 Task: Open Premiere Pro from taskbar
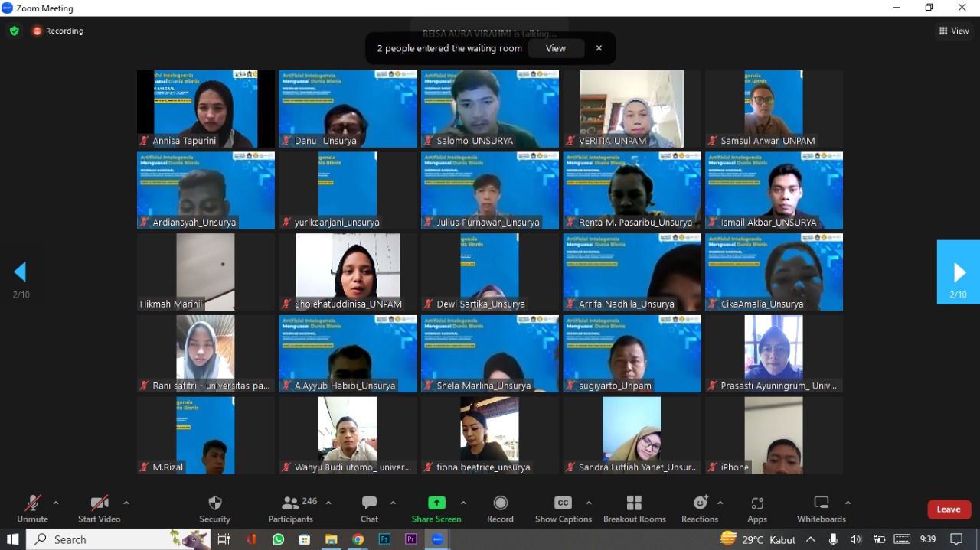click(x=410, y=539)
